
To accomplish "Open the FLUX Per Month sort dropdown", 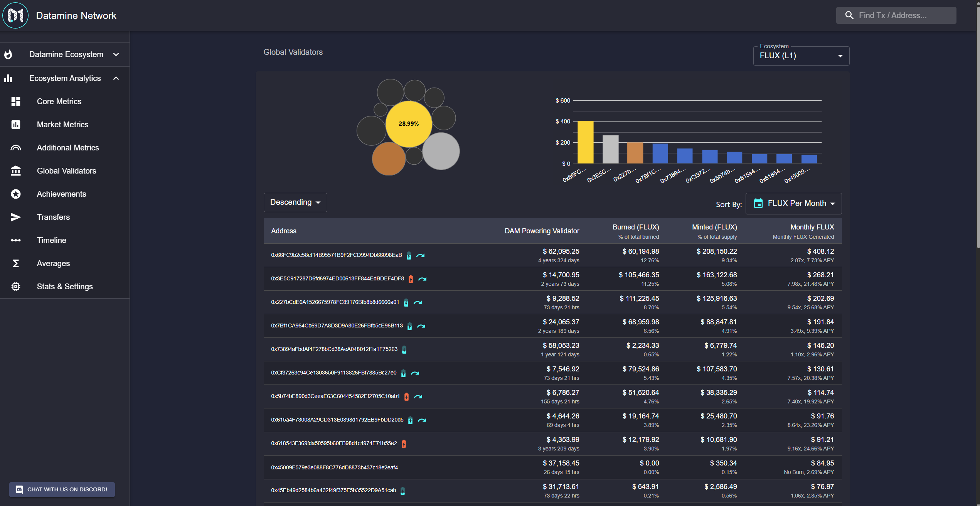I will coord(794,203).
